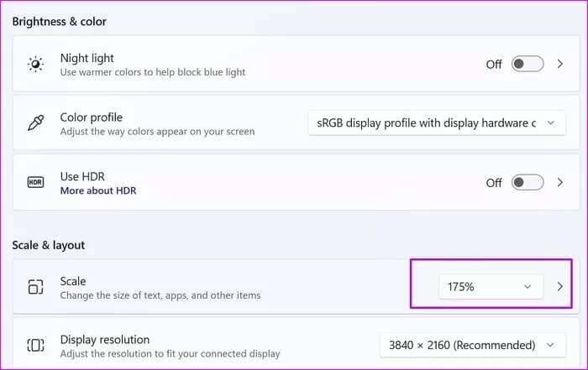Expand Night light settings with chevron arrow
The image size is (588, 370).
point(560,64)
